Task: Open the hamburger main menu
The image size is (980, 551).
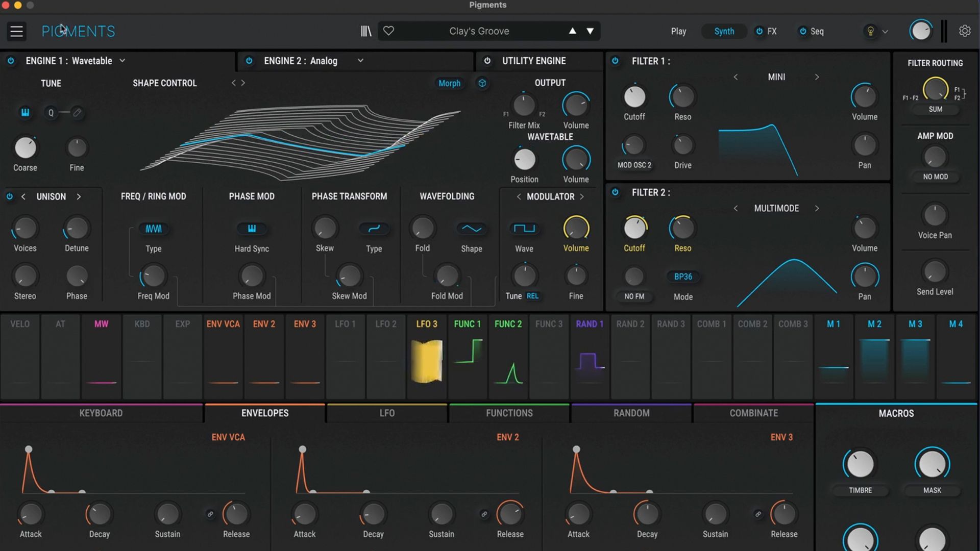Action: coord(16,31)
